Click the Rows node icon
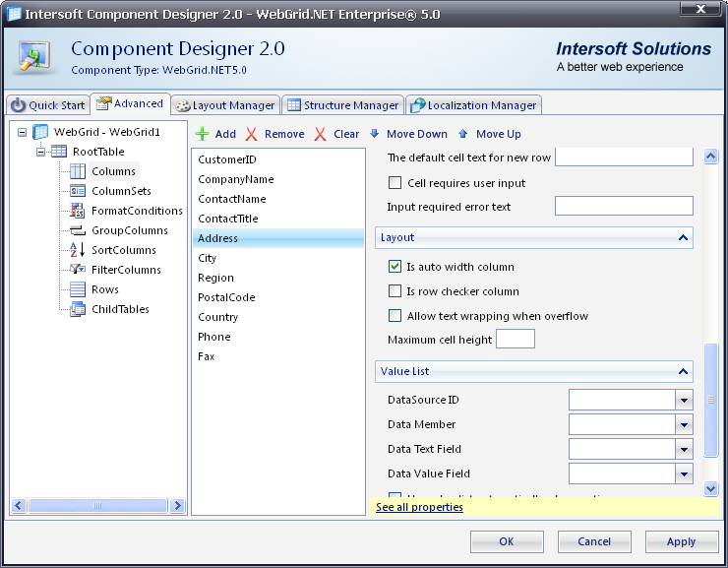Viewport: 728px width, 568px height. click(78, 289)
